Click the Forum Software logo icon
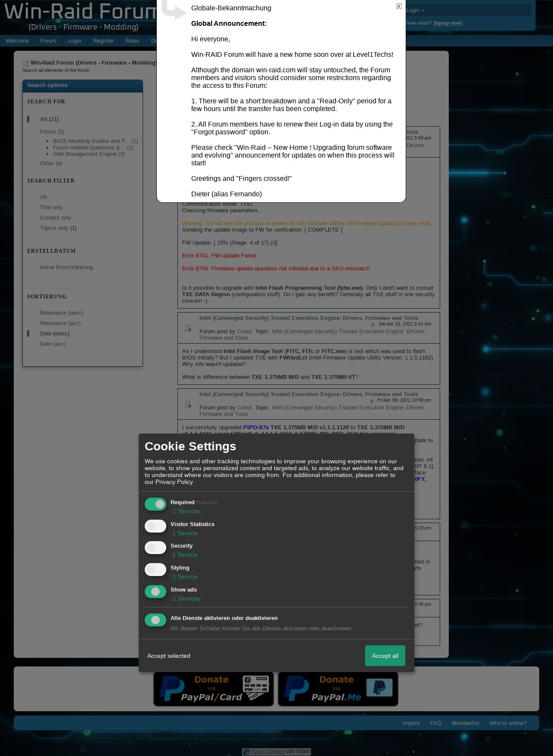The width and height of the screenshot is (553, 756). (x=246, y=752)
